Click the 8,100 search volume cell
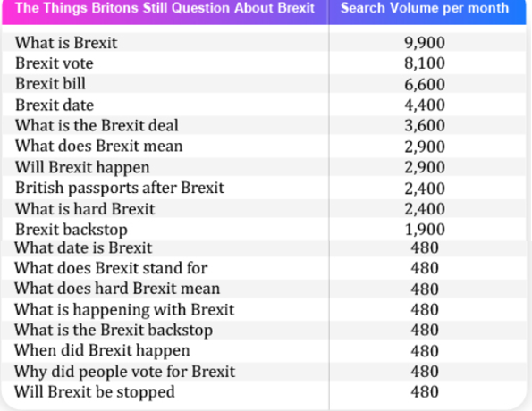This screenshot has height=411, width=532. pos(425,63)
